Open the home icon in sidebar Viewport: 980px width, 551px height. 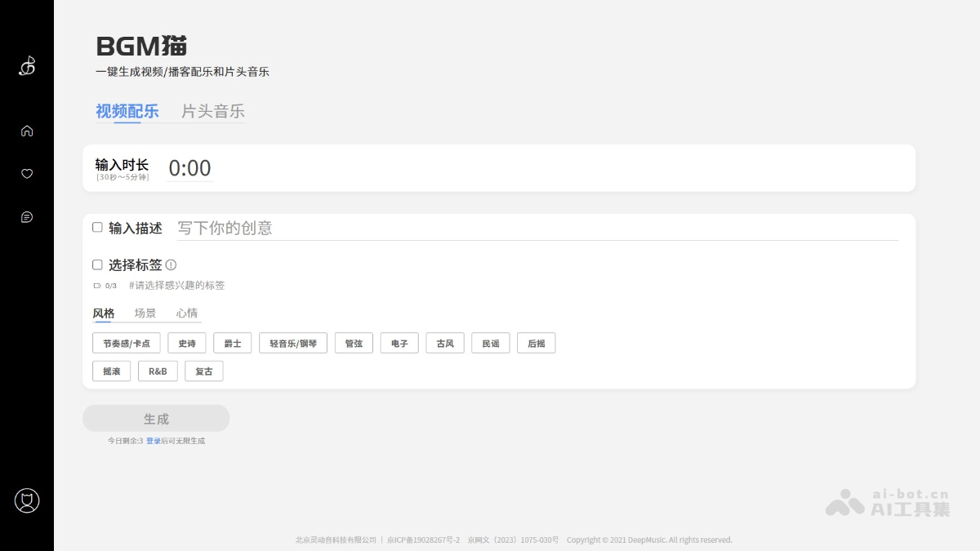tap(27, 131)
